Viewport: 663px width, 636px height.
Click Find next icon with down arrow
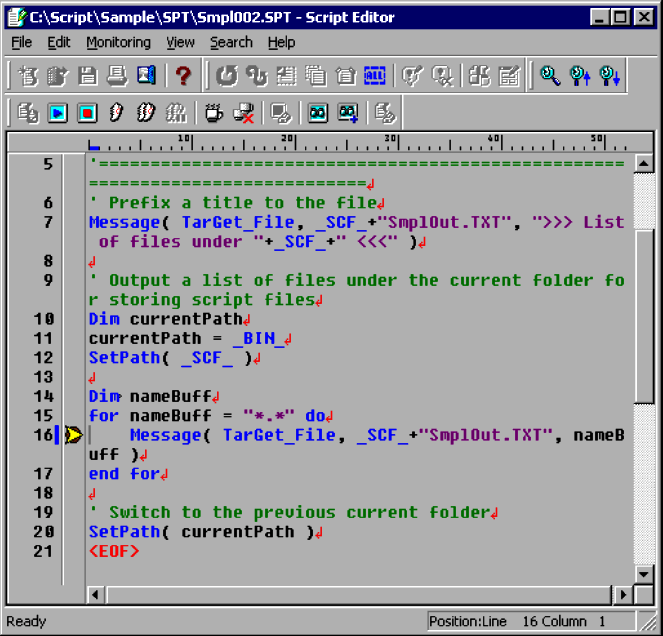[609, 76]
